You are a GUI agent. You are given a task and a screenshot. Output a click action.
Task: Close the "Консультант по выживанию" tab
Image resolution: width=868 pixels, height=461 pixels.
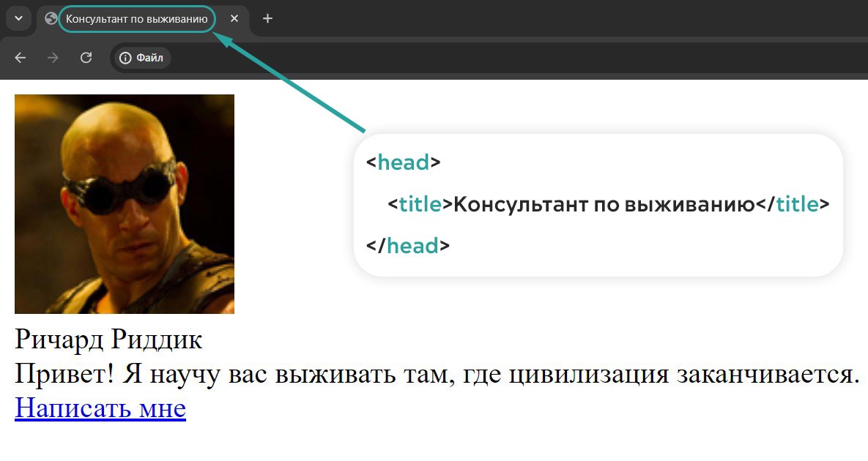(234, 19)
